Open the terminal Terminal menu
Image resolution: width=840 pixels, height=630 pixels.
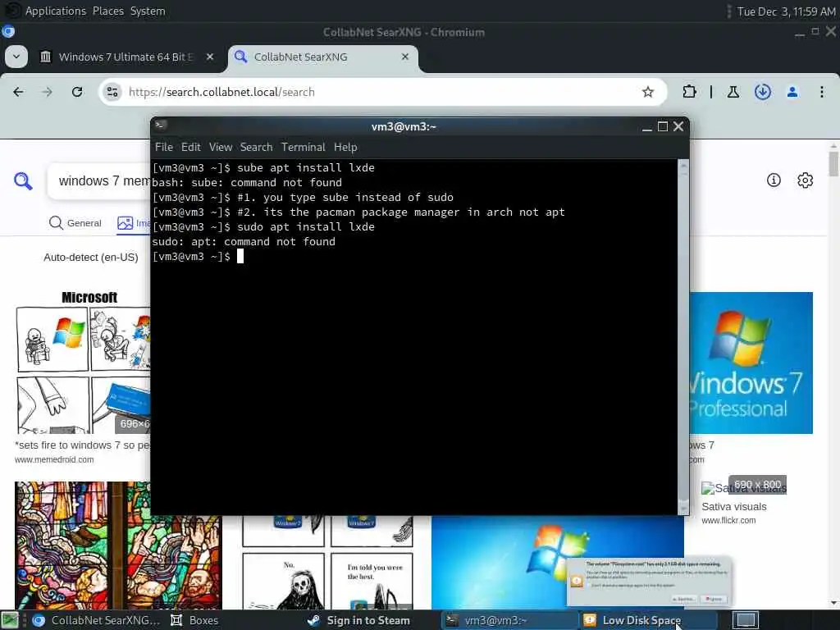(304, 148)
